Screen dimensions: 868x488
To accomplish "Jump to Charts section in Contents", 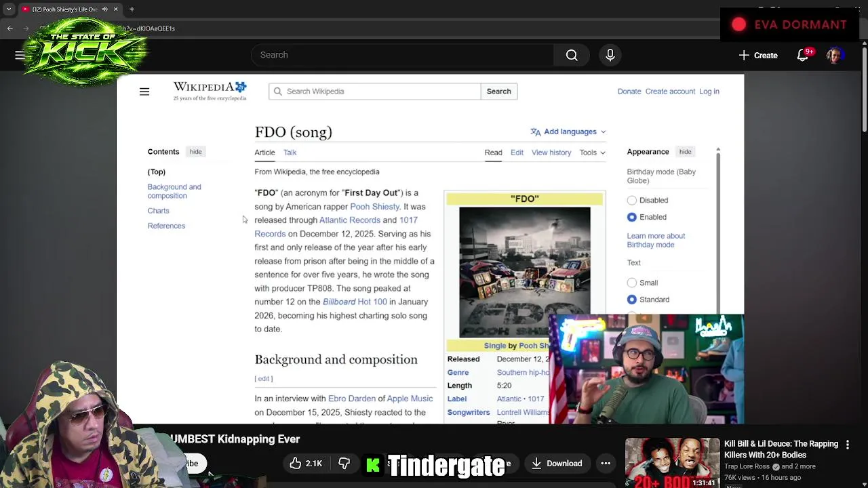I will click(158, 211).
